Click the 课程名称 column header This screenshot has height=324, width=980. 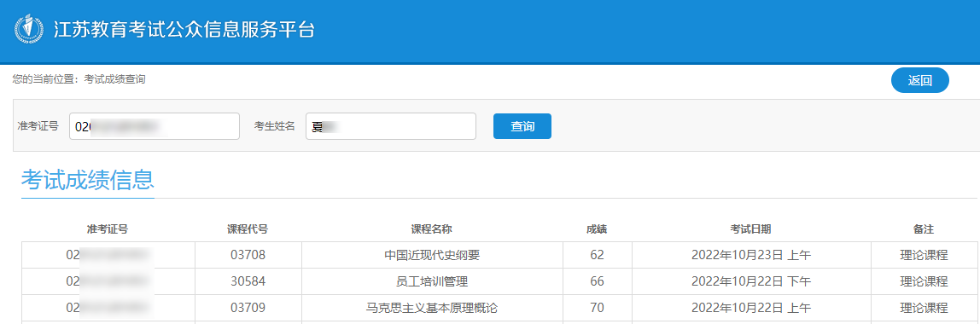431,229
